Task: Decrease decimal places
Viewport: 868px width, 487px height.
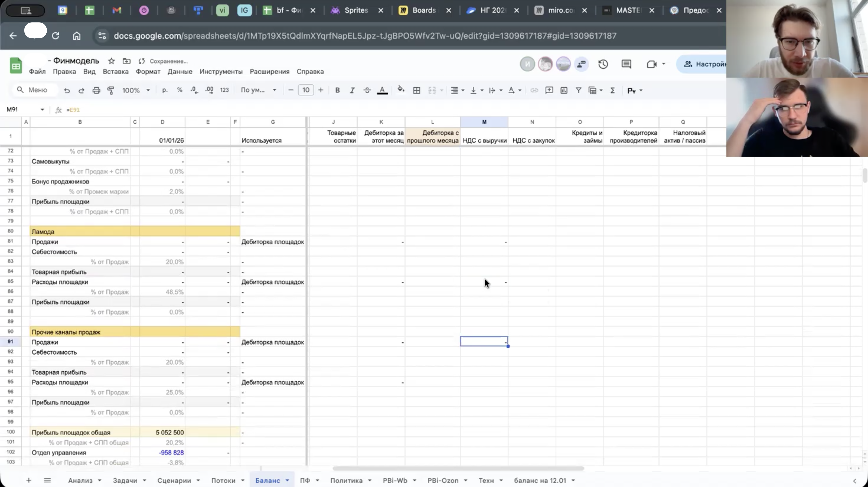Action: [x=195, y=90]
